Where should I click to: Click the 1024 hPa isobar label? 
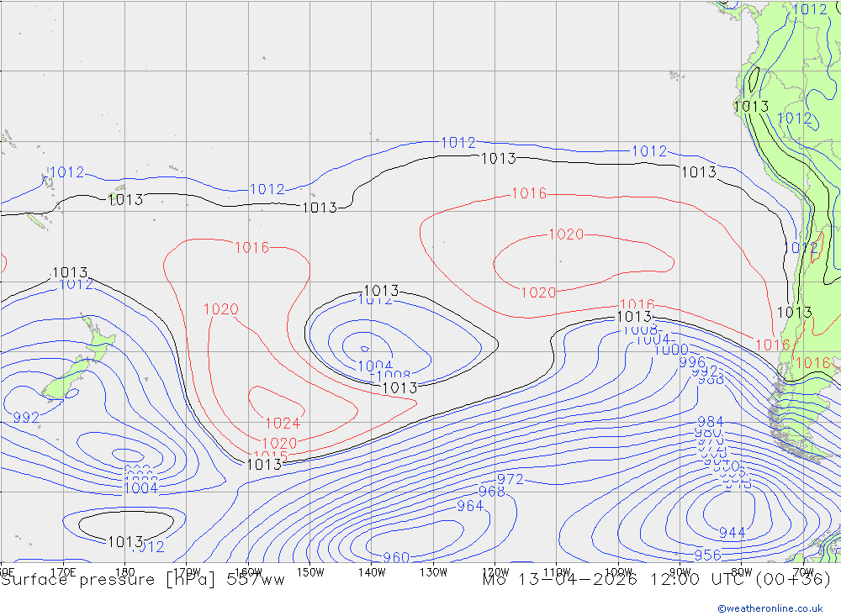tap(283, 424)
